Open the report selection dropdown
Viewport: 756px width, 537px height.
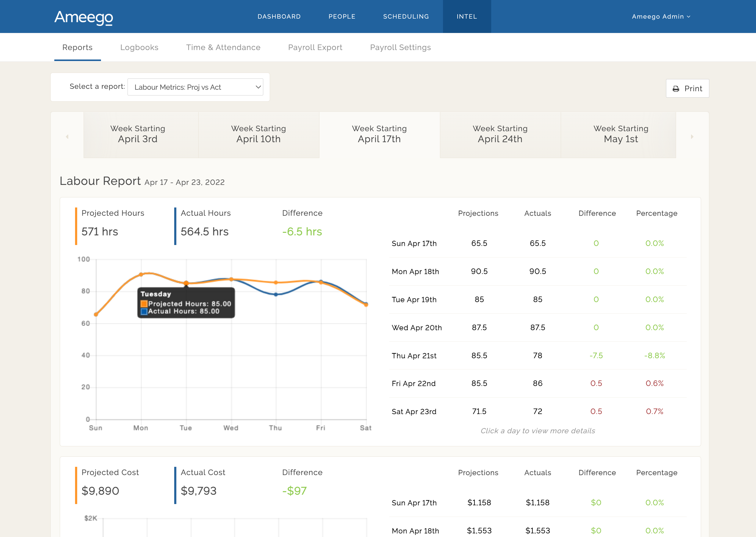pos(196,87)
